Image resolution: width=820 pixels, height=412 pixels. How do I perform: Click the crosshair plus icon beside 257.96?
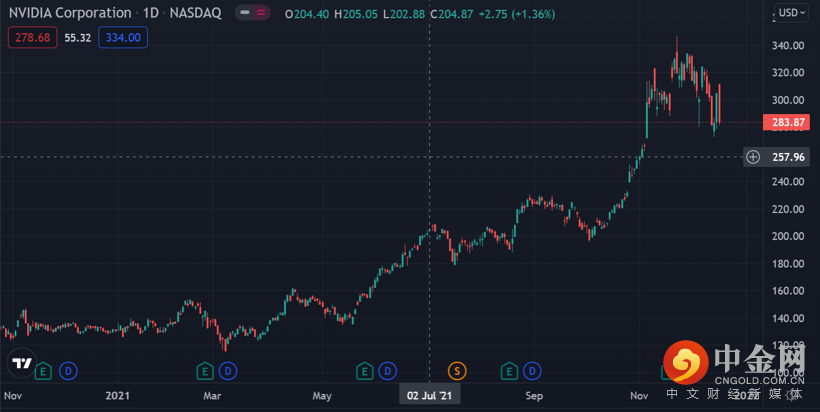point(753,157)
